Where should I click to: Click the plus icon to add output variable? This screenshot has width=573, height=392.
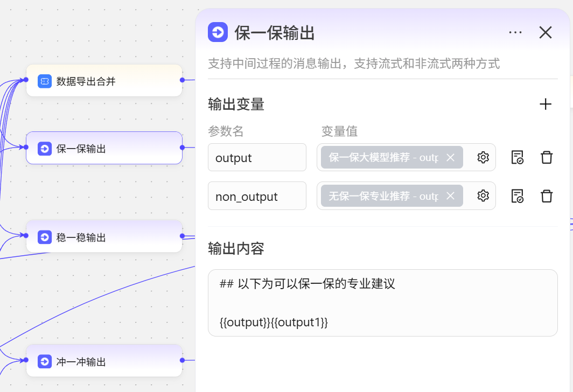point(546,104)
